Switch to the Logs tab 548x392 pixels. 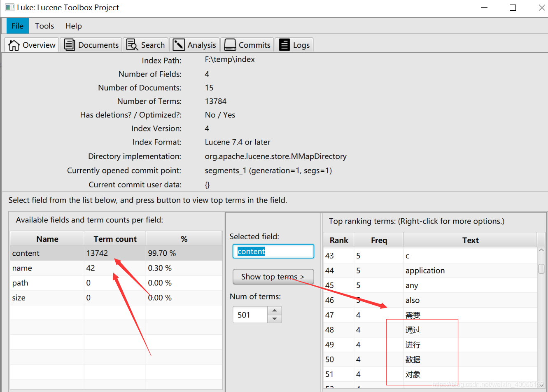tap(294, 45)
